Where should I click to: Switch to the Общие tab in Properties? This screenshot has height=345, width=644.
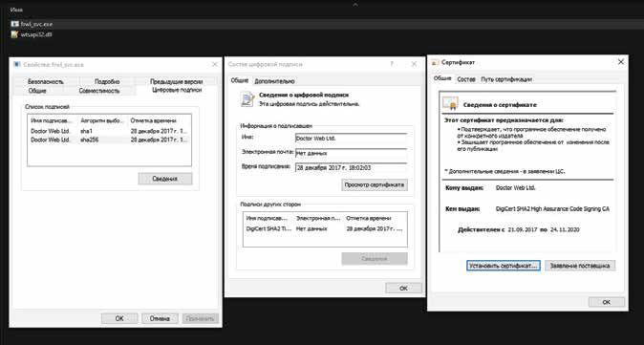(37, 91)
